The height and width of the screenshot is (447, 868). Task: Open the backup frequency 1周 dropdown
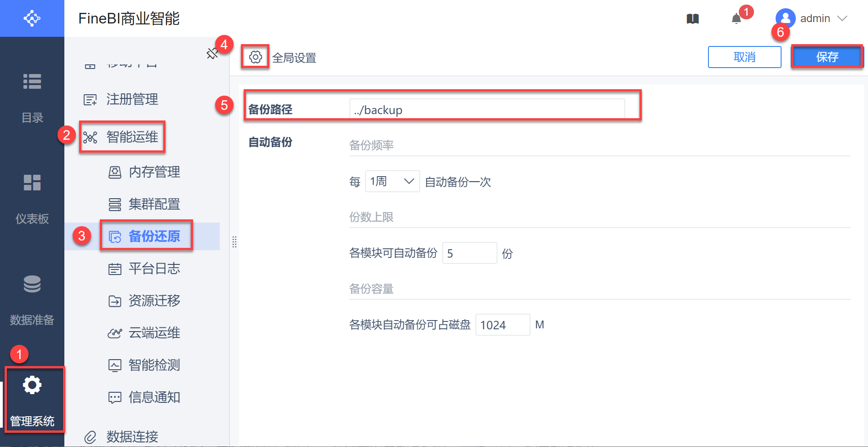click(x=392, y=181)
